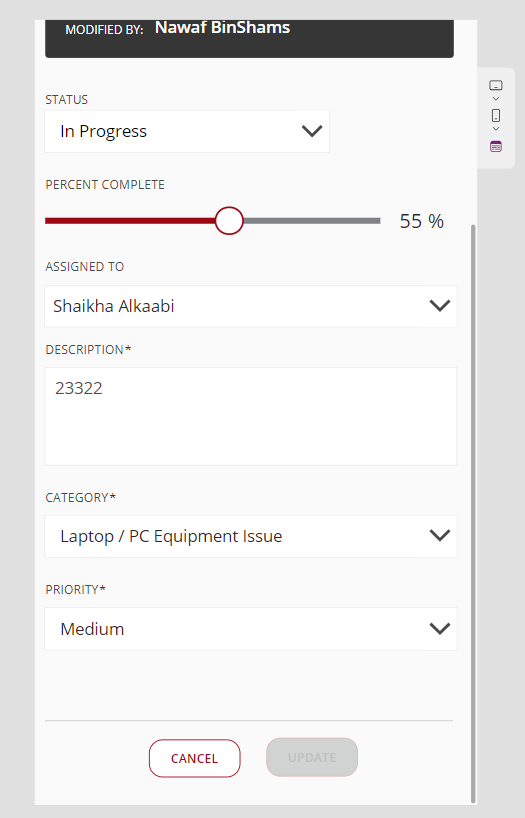Click the Cancel button

tap(195, 759)
